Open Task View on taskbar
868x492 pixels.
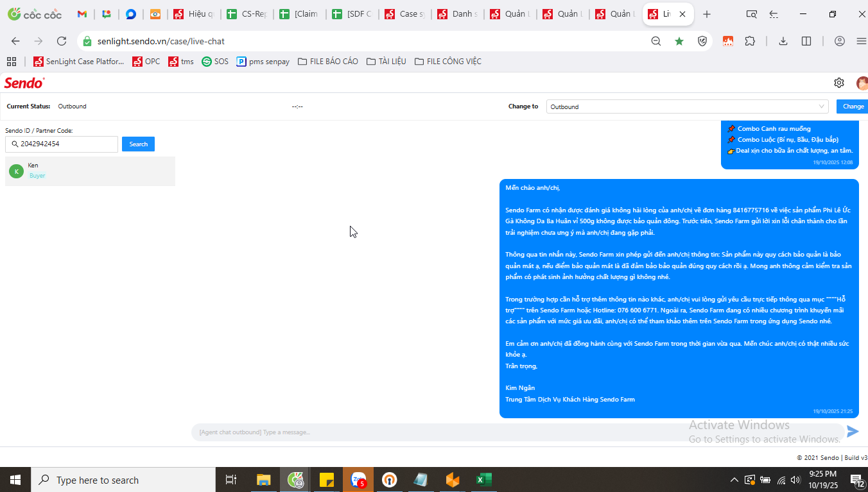[x=231, y=480]
